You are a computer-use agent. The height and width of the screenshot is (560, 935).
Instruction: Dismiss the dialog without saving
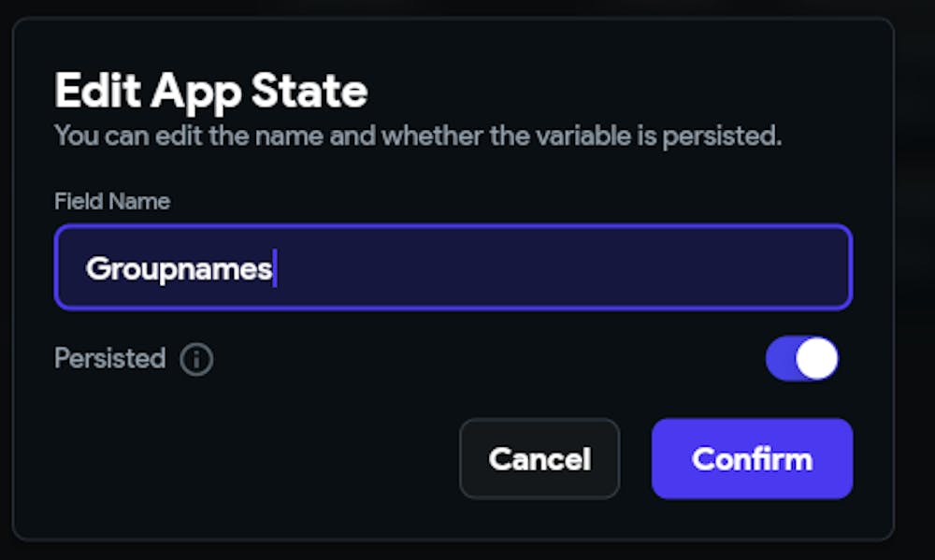(x=539, y=459)
